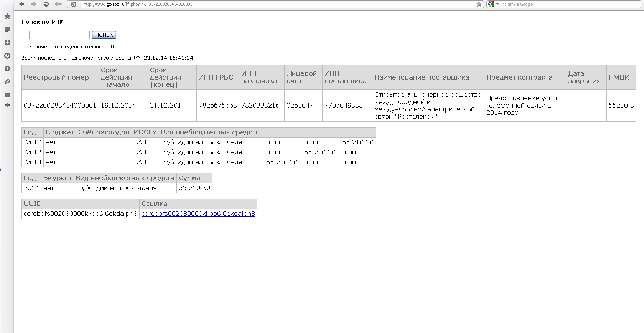Click the 'Наименование поставщика' column header
644x333 pixels.
pyautogui.click(x=428, y=77)
